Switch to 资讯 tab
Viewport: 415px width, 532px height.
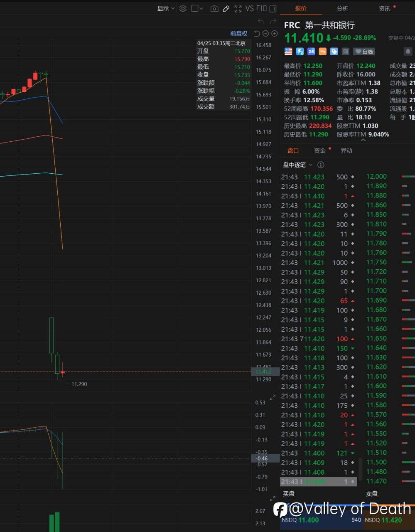pyautogui.click(x=384, y=8)
